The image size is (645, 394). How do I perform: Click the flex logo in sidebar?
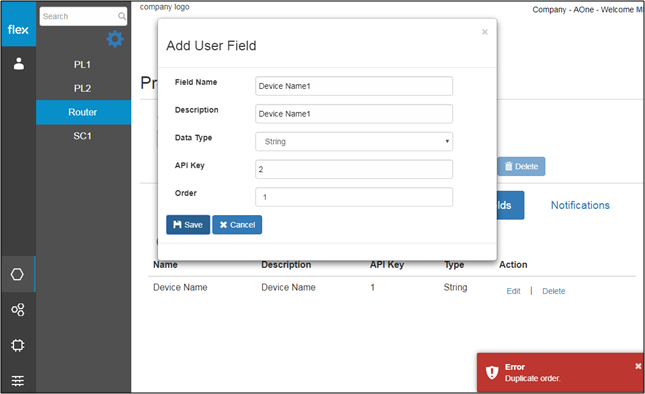18,29
